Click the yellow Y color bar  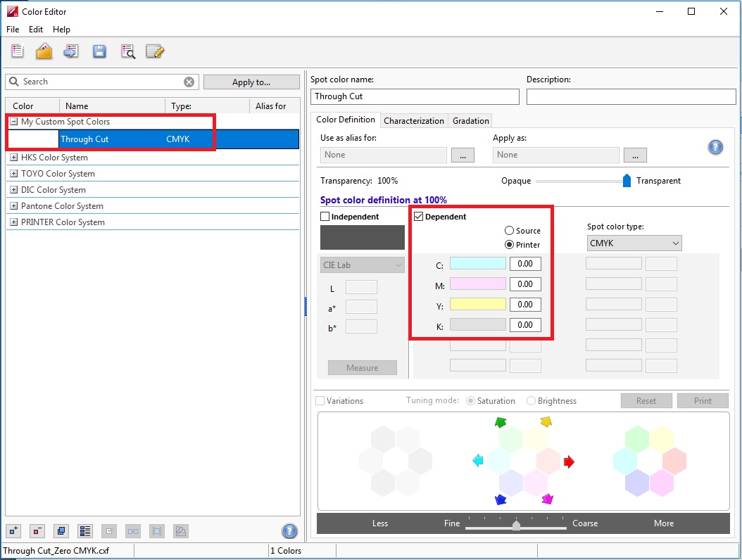(477, 304)
